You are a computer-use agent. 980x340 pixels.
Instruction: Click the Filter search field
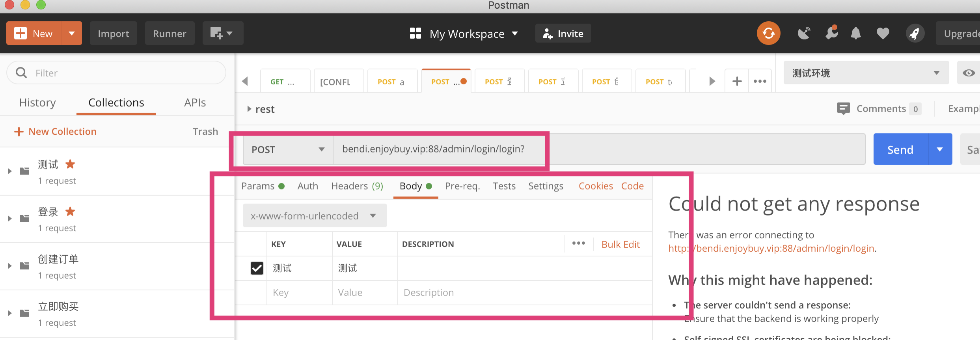click(x=116, y=73)
